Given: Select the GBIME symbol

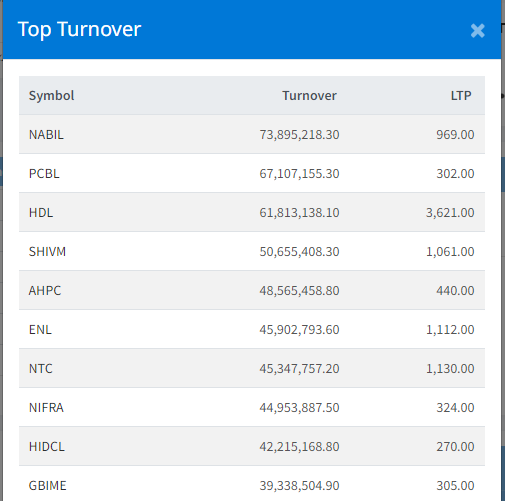Looking at the screenshot, I should 47,486.
